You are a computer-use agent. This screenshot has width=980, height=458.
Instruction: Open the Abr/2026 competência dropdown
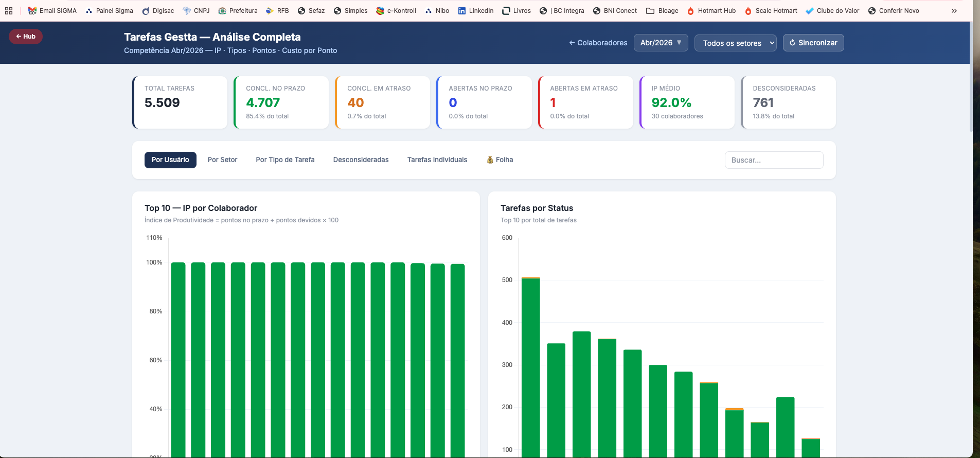(661, 43)
